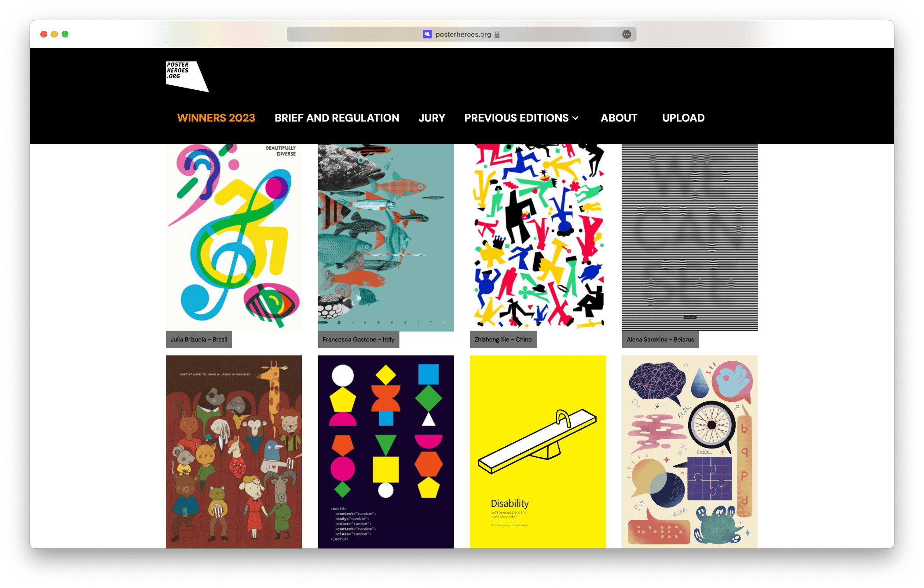Open the yellow Disability seesaw poster
Viewport: 924px width, 588px height.
[538, 452]
